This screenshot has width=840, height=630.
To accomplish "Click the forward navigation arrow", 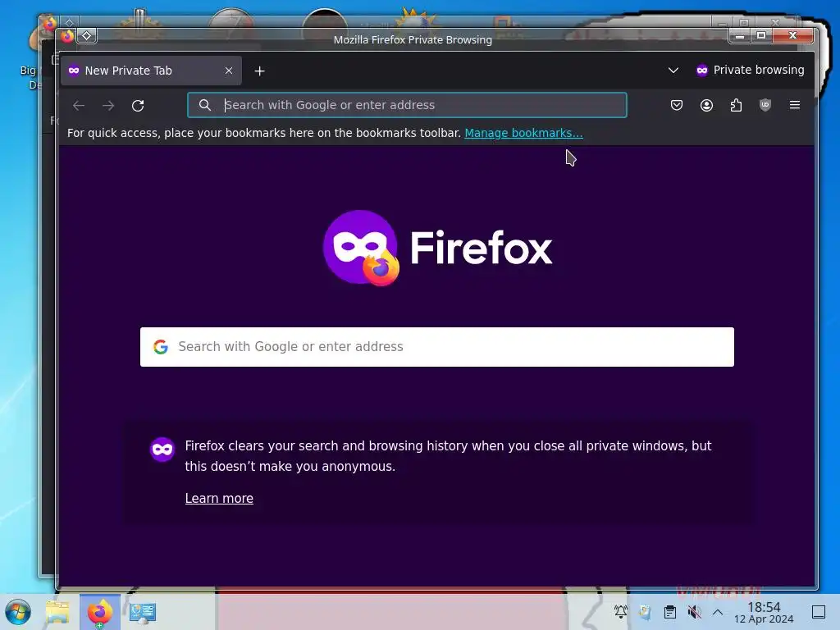I will click(108, 106).
